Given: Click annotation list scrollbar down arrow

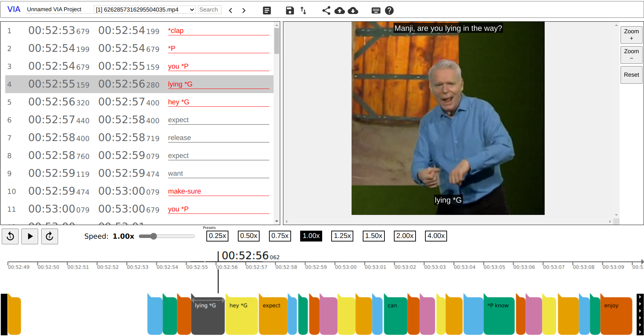Looking at the screenshot, I should (x=277, y=221).
